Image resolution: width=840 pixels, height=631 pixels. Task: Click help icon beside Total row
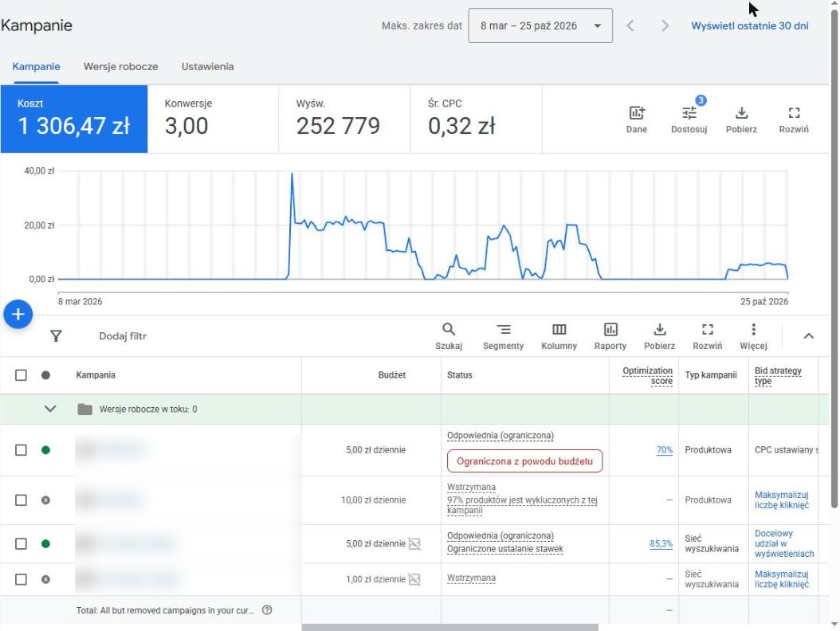[x=267, y=610]
